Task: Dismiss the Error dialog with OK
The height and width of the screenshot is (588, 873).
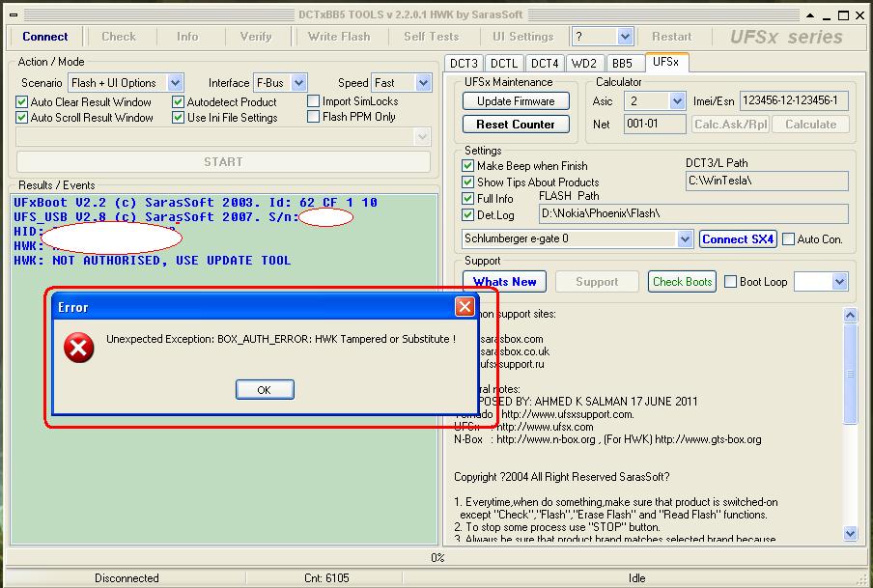Action: click(x=265, y=390)
